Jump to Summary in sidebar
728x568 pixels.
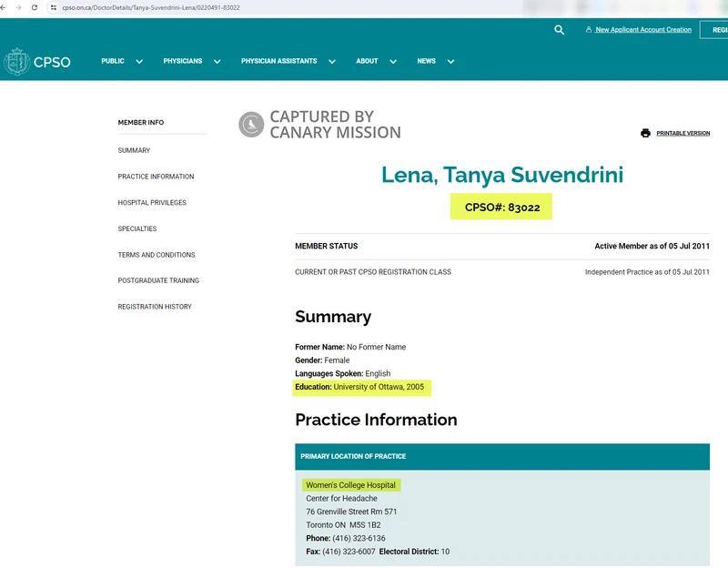click(x=134, y=150)
